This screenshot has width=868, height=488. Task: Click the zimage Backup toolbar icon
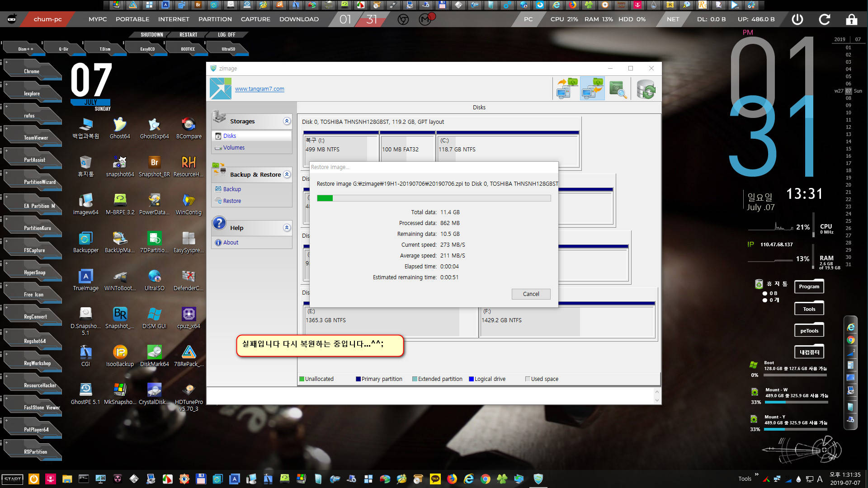(567, 89)
